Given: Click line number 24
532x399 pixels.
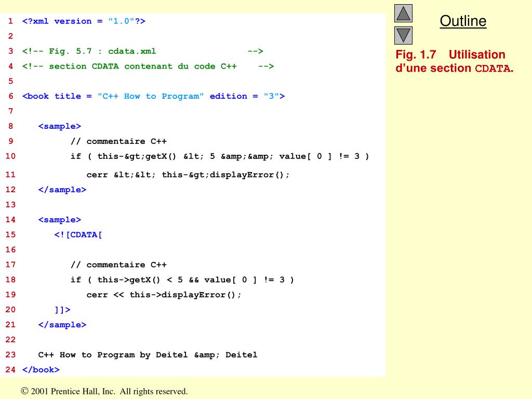Looking at the screenshot, I should pyautogui.click(x=10, y=370).
